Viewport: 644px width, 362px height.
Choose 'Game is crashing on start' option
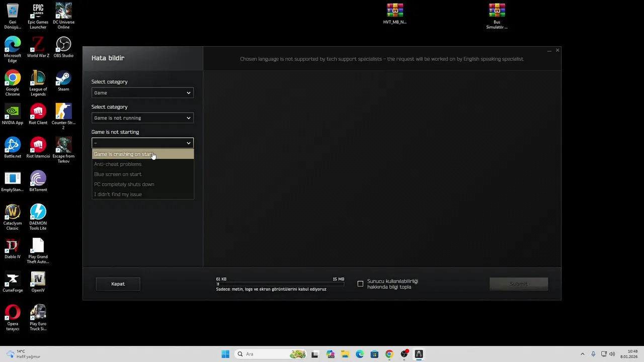143,154
